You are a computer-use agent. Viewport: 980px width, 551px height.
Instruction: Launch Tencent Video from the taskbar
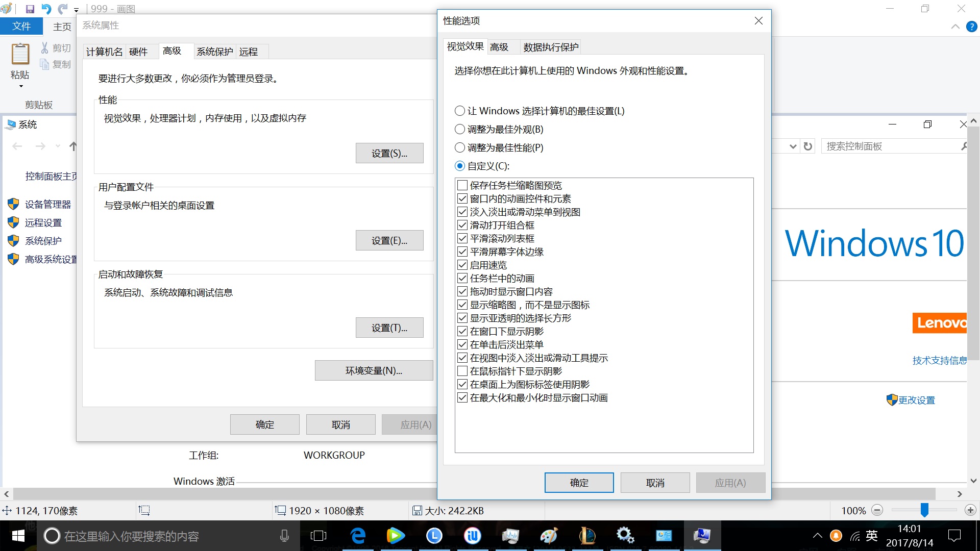396,536
